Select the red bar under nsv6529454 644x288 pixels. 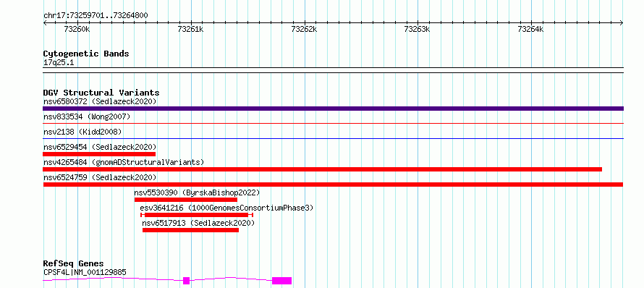(99, 154)
